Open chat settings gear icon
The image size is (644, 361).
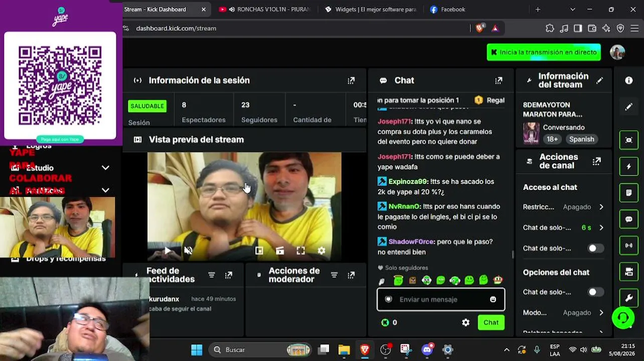[466, 322]
